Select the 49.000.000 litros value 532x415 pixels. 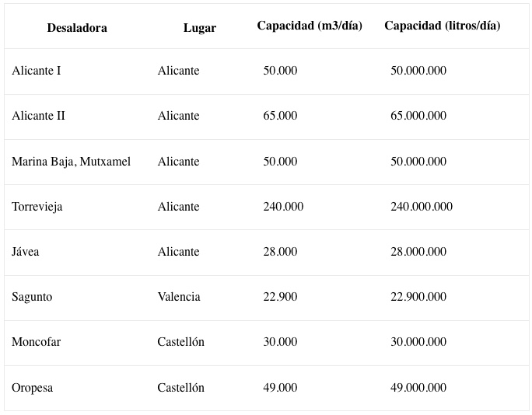[418, 388]
